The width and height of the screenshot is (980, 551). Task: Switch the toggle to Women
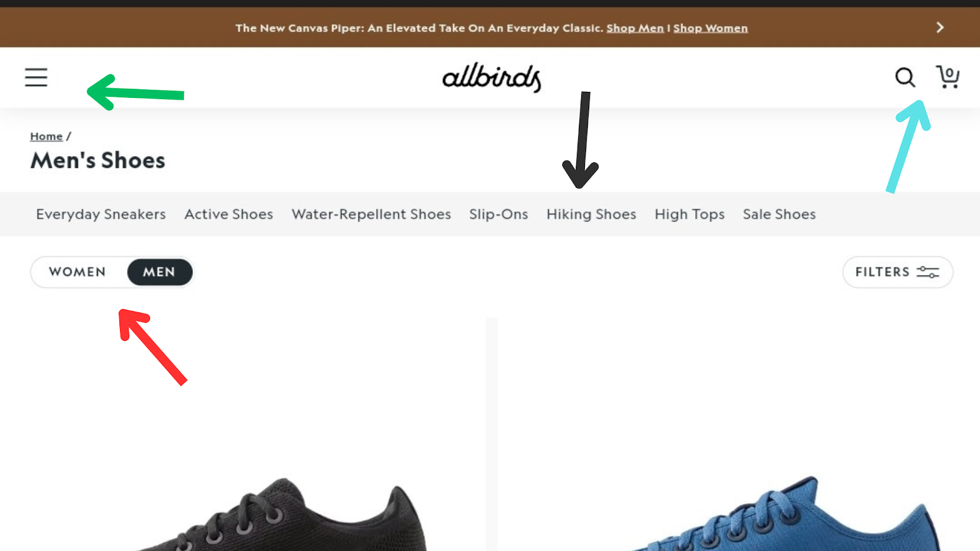[x=78, y=272]
